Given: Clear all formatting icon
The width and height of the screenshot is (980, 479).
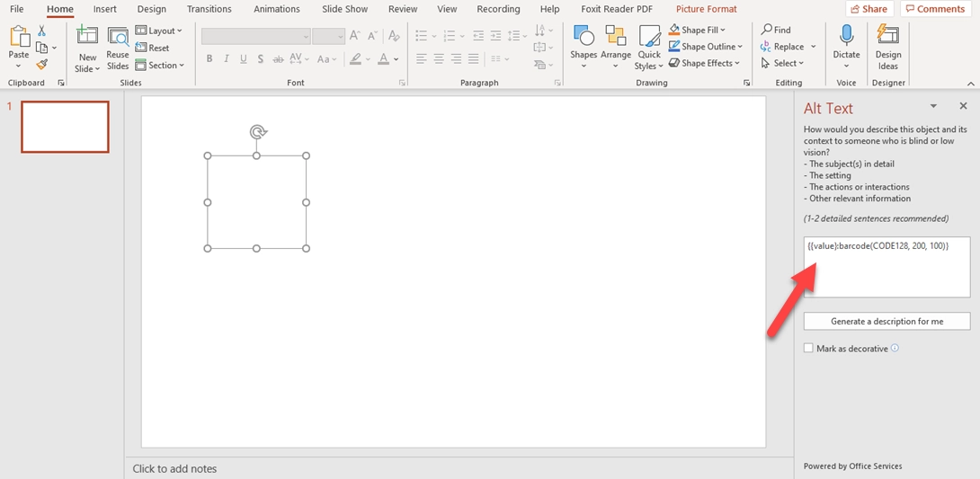Looking at the screenshot, I should (394, 36).
